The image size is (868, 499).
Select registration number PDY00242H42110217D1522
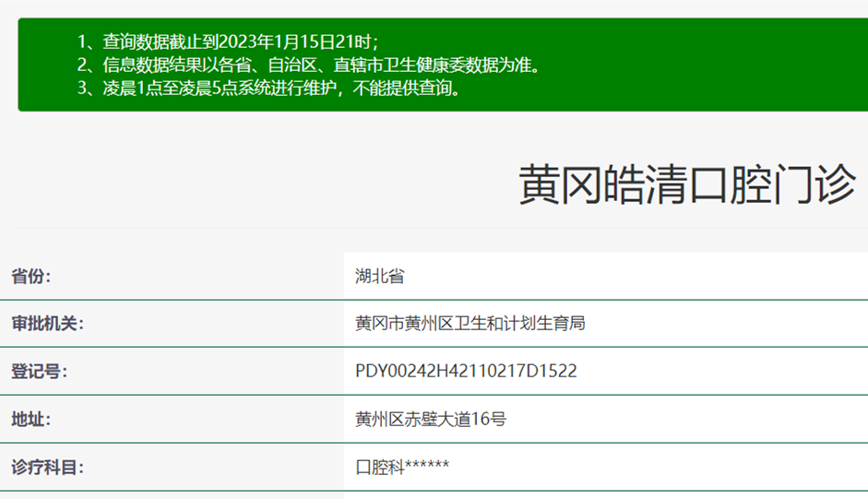click(466, 372)
